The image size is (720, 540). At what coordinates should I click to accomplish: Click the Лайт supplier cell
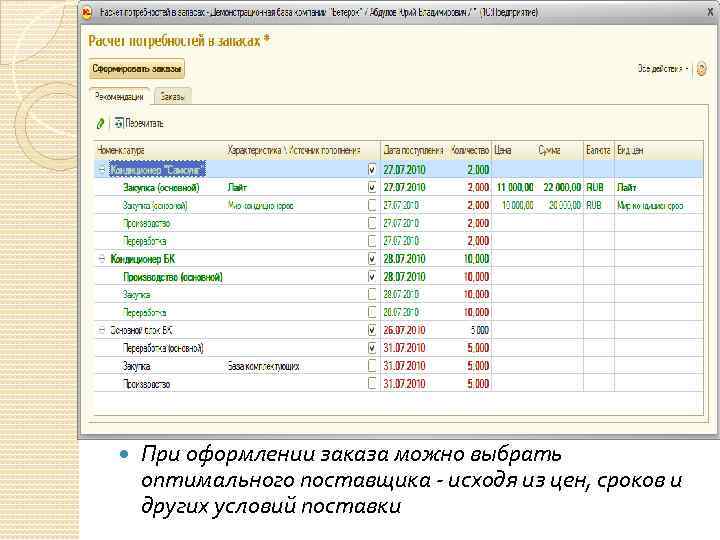pos(237,187)
